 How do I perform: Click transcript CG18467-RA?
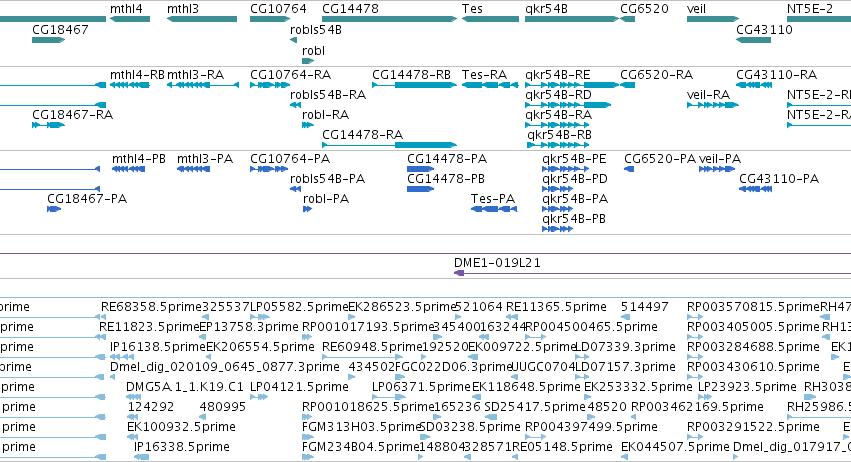tap(72, 115)
